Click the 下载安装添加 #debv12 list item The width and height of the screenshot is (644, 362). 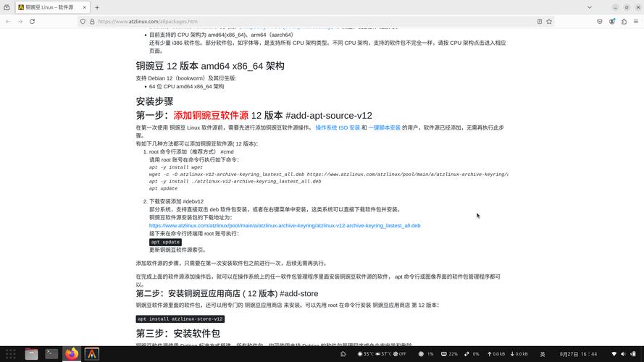(x=176, y=201)
